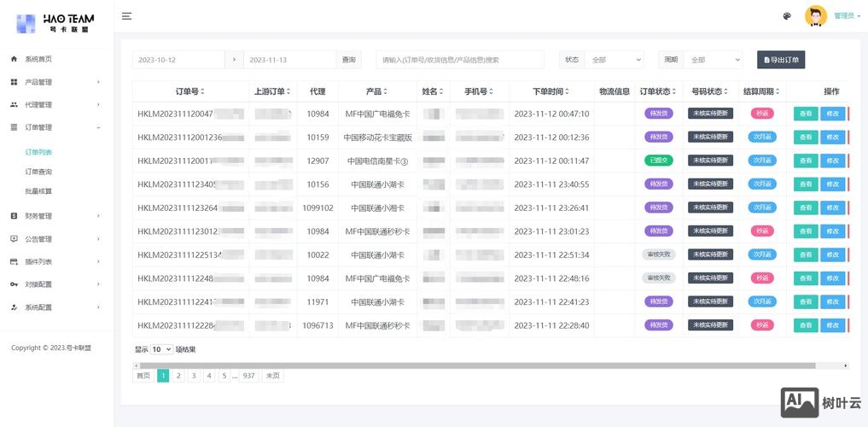Click the 对接配置 key icon

(x=15, y=284)
